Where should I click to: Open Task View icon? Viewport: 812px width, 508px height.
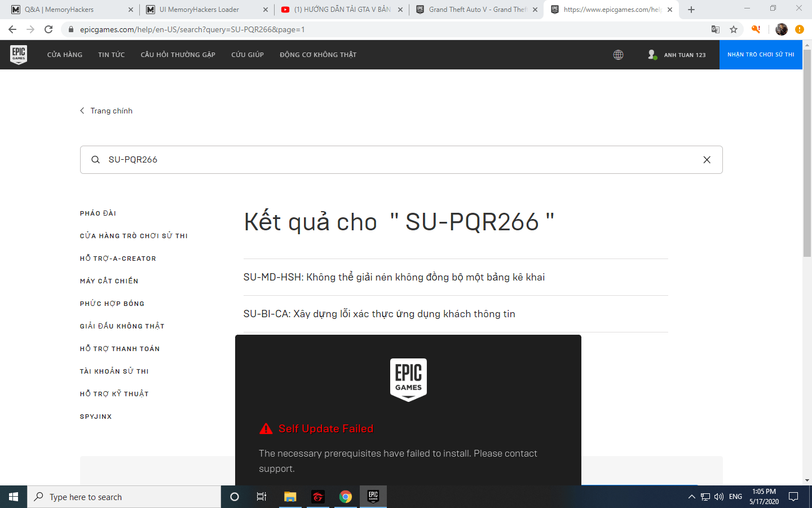[x=262, y=497]
